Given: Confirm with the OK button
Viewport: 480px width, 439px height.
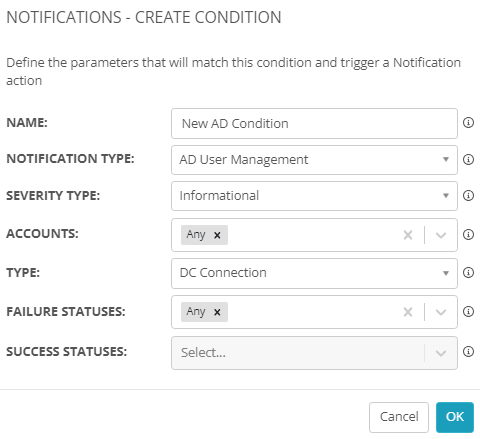Looking at the screenshot, I should click(455, 417).
